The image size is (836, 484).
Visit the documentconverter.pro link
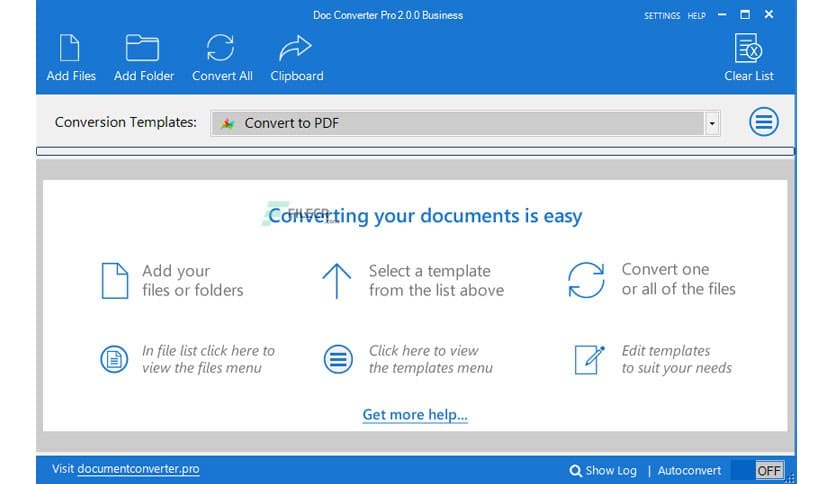coord(138,469)
